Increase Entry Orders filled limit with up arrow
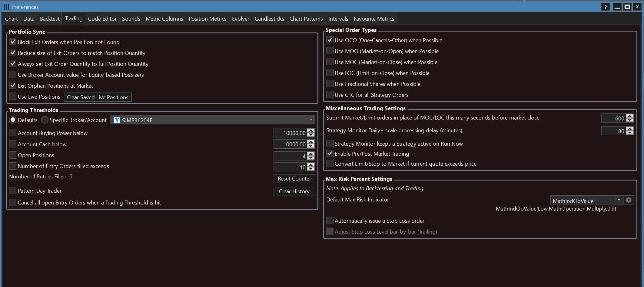The height and width of the screenshot is (287, 644). pos(311,165)
